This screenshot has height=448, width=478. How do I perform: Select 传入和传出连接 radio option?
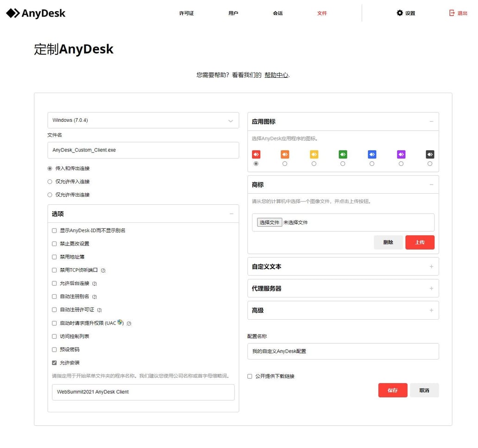click(x=50, y=168)
